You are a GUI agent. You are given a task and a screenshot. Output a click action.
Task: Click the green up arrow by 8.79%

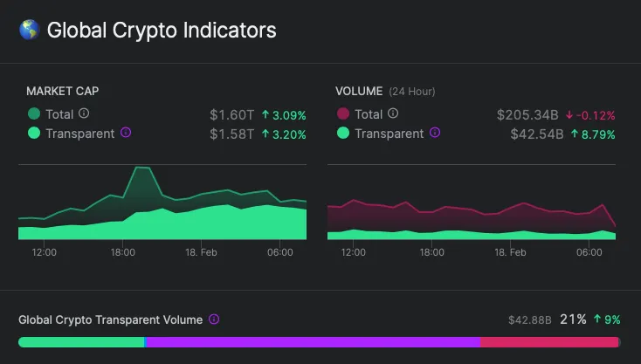(x=574, y=134)
